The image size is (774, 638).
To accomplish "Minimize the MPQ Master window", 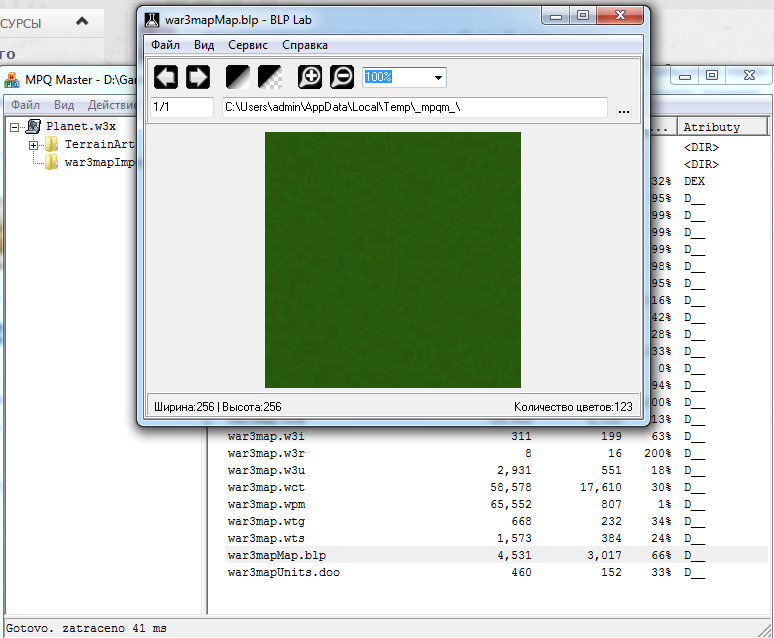I will pyautogui.click(x=685, y=76).
